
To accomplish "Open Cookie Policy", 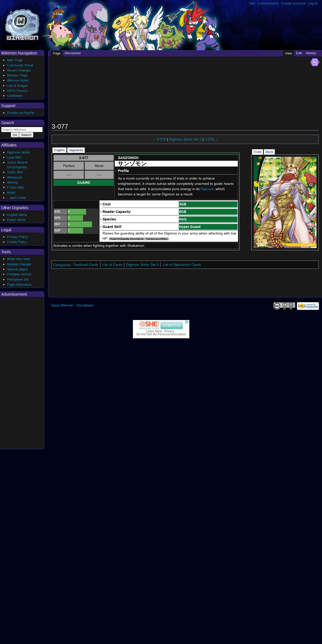I will pos(17,242).
